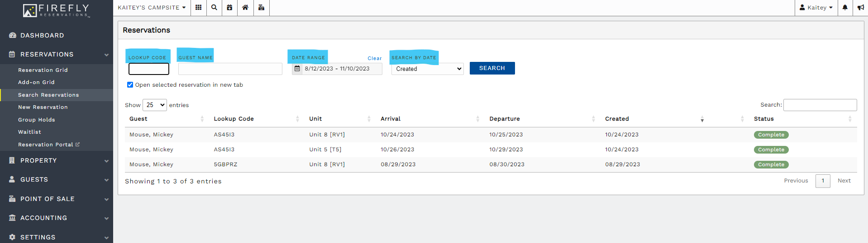Click the announcements megaphone icon
Image resolution: width=868 pixels, height=243 pixels.
pos(860,8)
